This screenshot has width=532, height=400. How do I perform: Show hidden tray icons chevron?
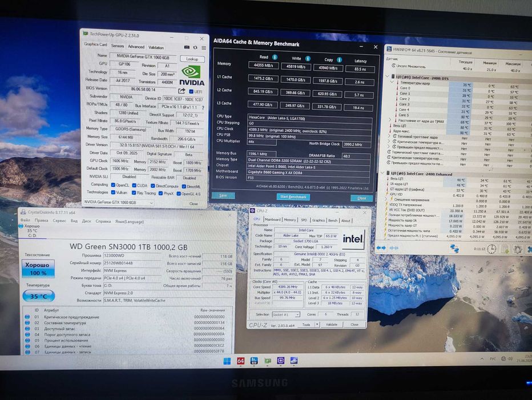482,359
